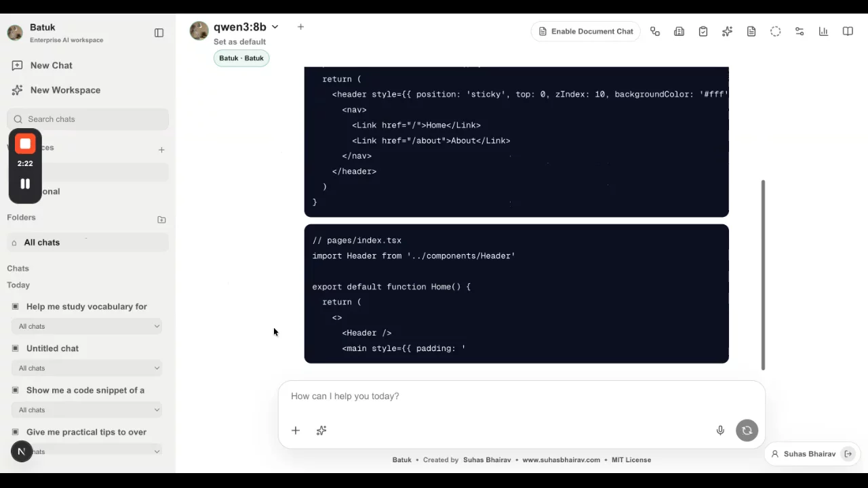Add another model with the plus icon
Image resolution: width=868 pixels, height=488 pixels.
click(300, 27)
